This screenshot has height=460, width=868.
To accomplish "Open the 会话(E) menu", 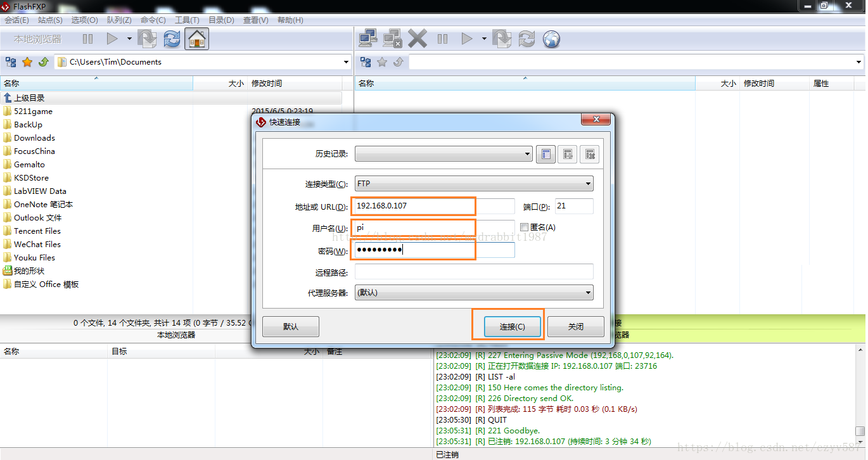I will tap(17, 20).
